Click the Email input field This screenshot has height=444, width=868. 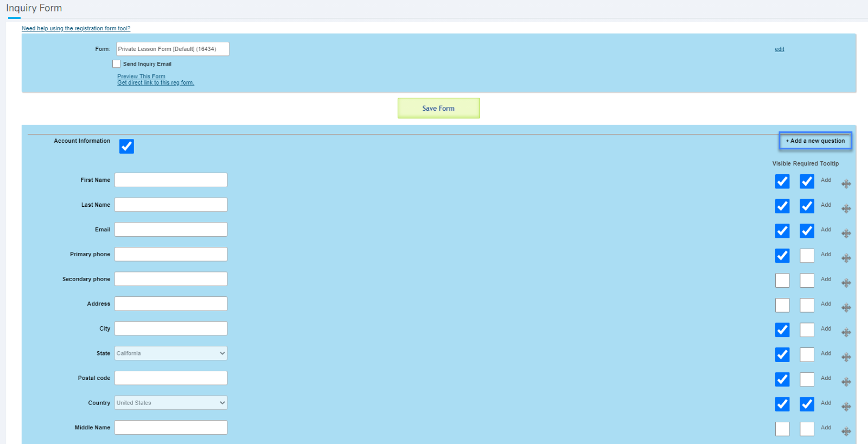pyautogui.click(x=171, y=230)
